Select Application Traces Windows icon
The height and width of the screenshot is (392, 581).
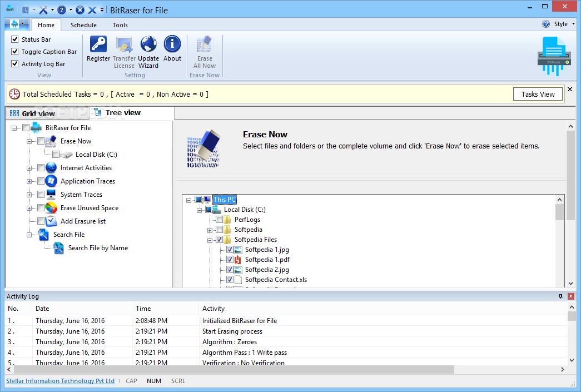click(x=51, y=181)
